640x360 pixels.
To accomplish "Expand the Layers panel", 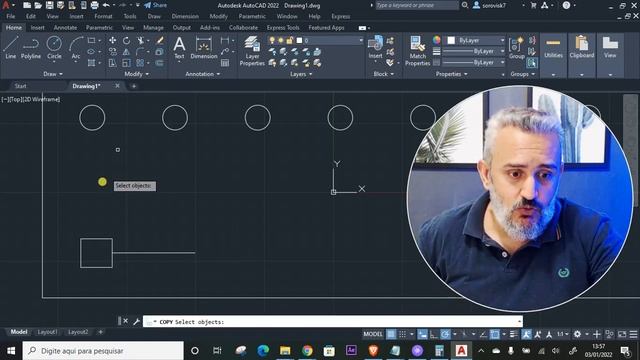I will 301,74.
